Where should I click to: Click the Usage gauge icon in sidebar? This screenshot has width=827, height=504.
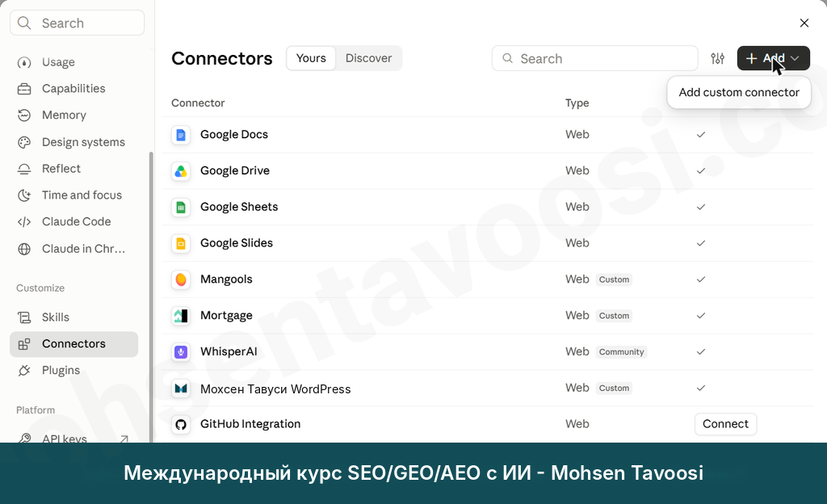[24, 63]
